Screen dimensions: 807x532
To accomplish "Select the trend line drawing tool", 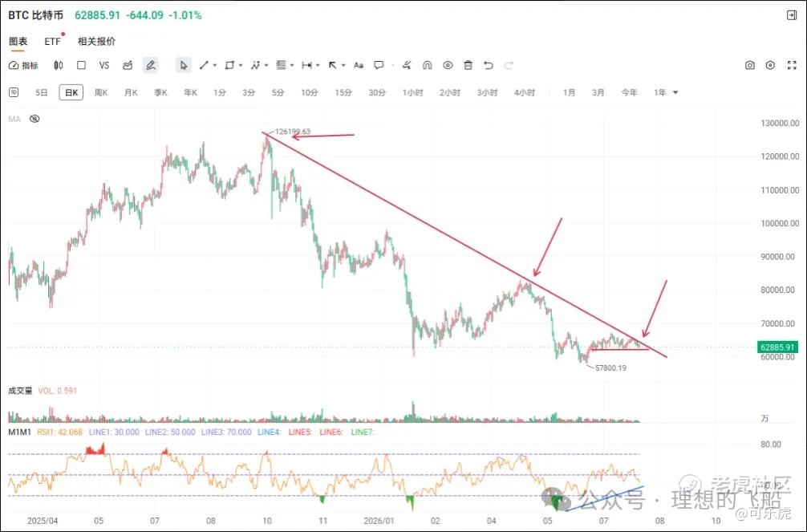I will (x=204, y=66).
